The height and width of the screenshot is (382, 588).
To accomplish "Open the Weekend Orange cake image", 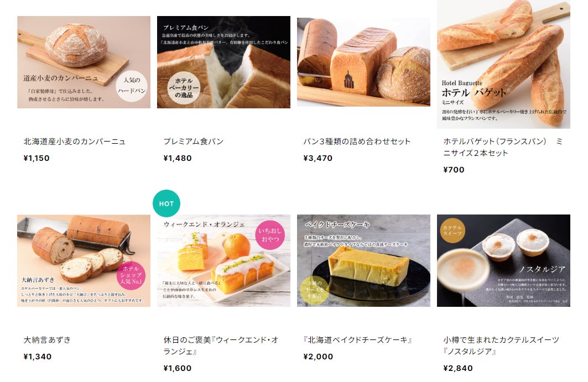I will pyautogui.click(x=223, y=260).
